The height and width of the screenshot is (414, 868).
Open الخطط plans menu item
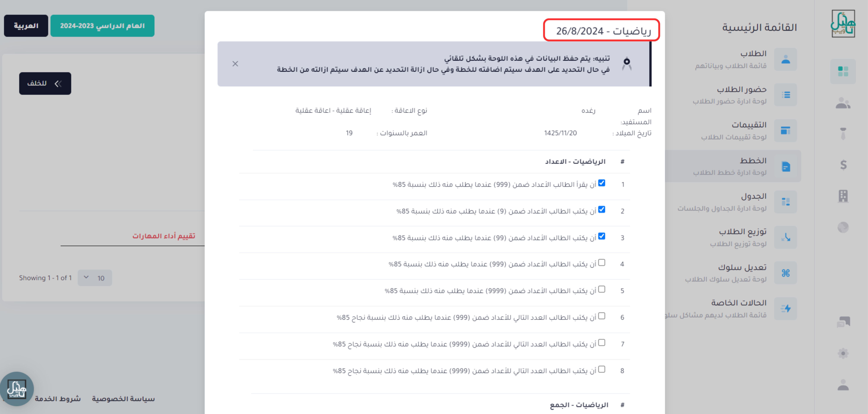(x=733, y=166)
